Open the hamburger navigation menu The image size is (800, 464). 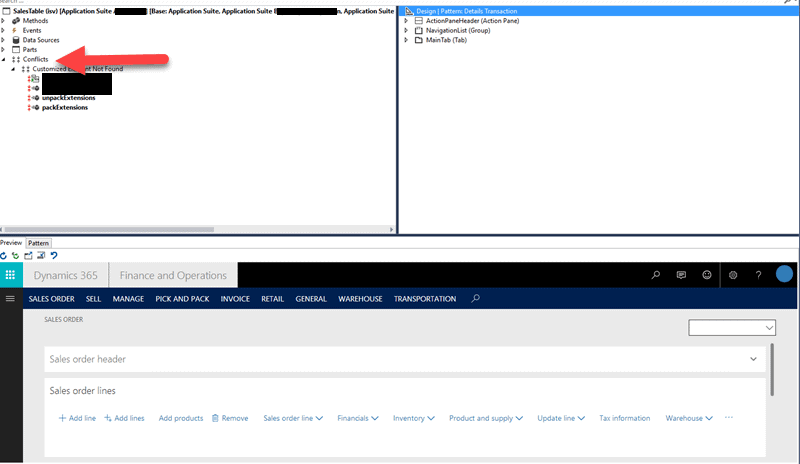[10, 299]
